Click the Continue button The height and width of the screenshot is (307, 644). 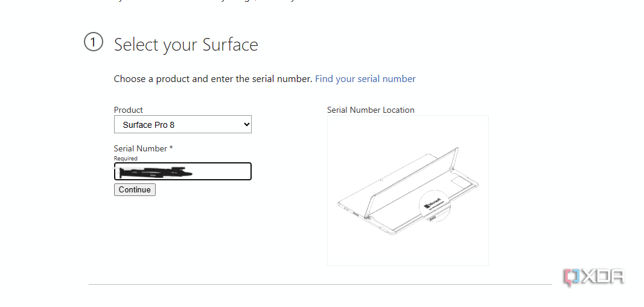(135, 189)
